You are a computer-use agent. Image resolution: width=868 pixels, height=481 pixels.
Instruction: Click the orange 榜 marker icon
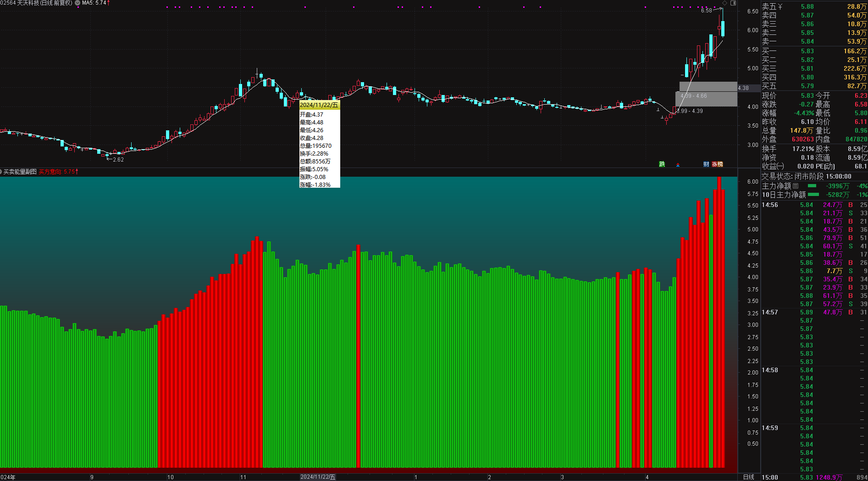(x=720, y=164)
